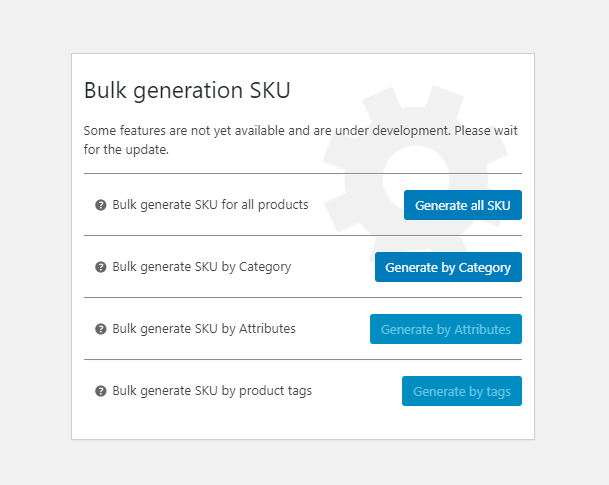This screenshot has width=609, height=485.
Task: Select the 'Bulk generate SKU for all products' label
Action: tap(210, 205)
